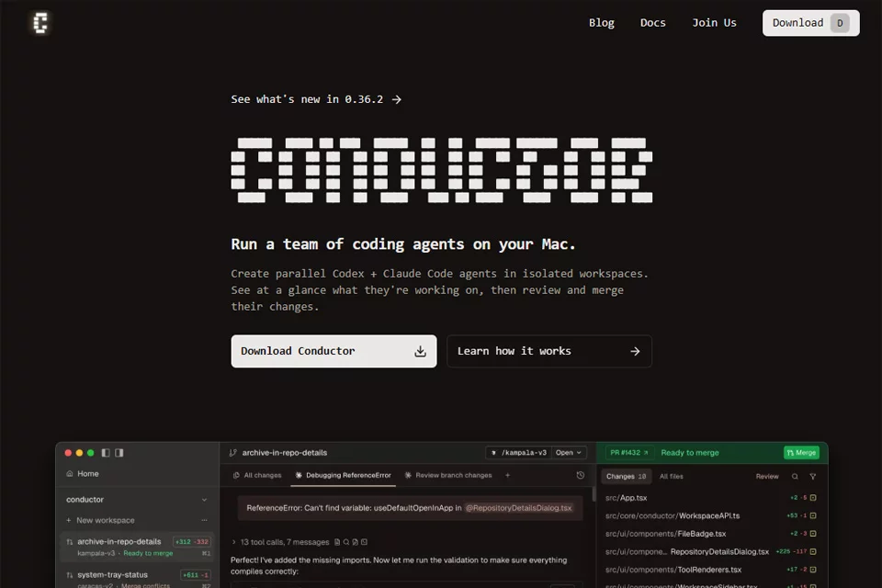Select the system-tray-status workspace

tap(137, 578)
